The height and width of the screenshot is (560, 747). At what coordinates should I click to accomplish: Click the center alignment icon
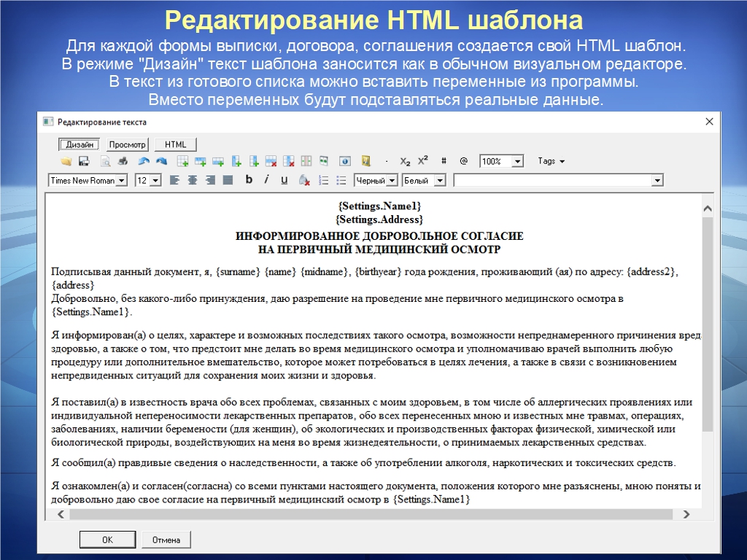[x=193, y=180]
